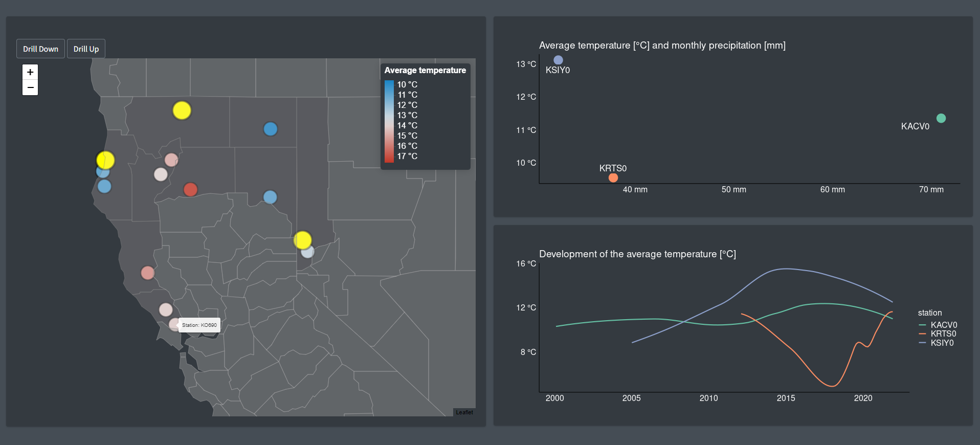The image size is (980, 445).
Task: Click the topmost blue station marker
Action: [x=270, y=129]
